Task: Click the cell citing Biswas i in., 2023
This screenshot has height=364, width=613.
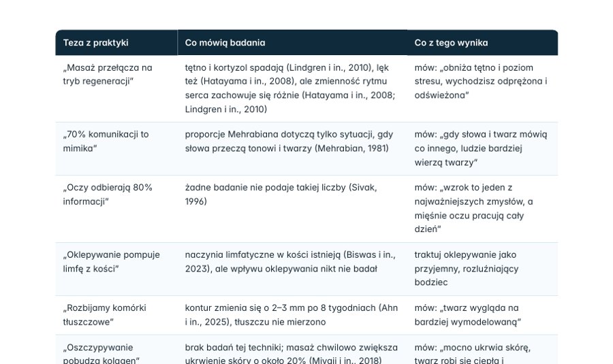Action: pyautogui.click(x=292, y=269)
